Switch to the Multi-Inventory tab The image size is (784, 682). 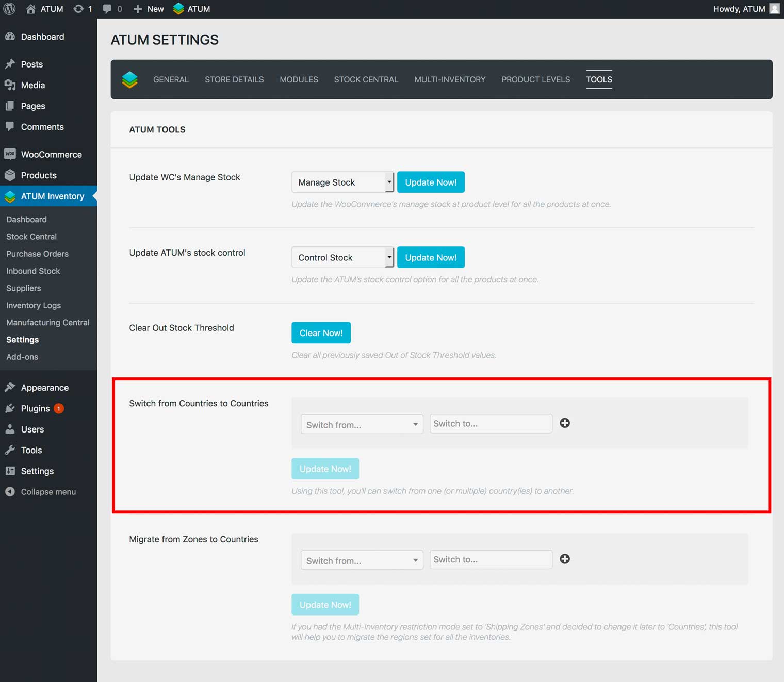click(x=450, y=79)
